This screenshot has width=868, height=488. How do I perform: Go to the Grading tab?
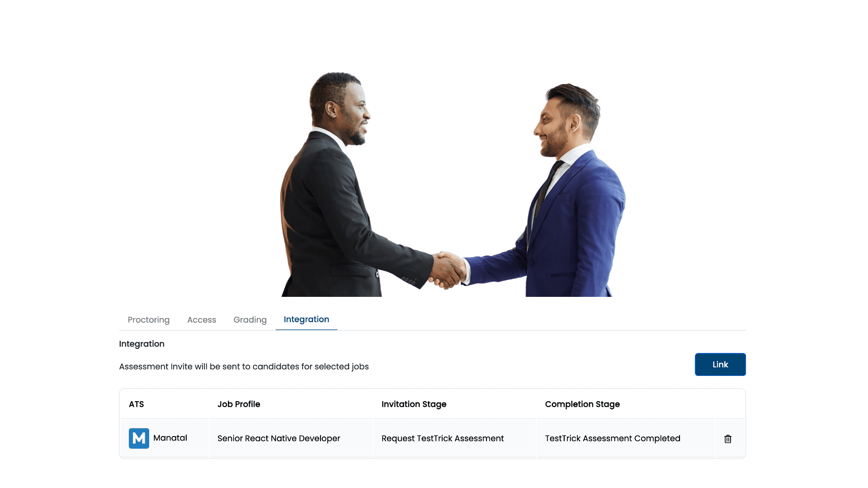coord(250,320)
